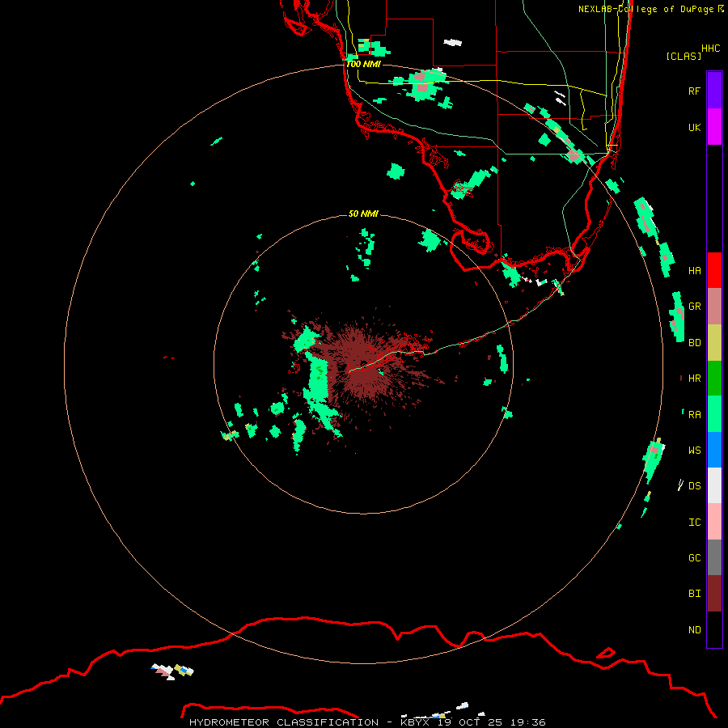The height and width of the screenshot is (728, 728).
Task: Click the gray GC legend color swatch
Action: 714,557
